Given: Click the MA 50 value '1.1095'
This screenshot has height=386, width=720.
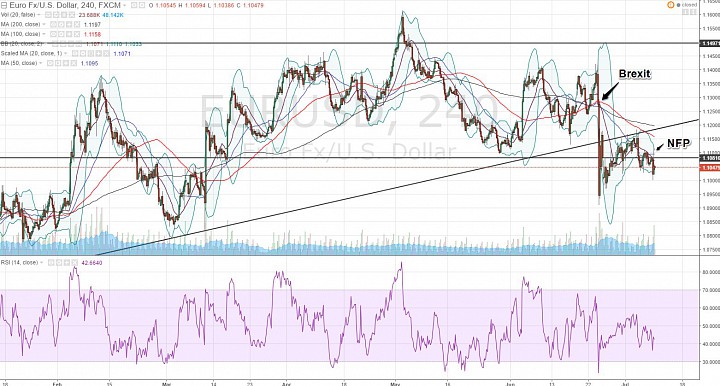Looking at the screenshot, I should tap(90, 63).
